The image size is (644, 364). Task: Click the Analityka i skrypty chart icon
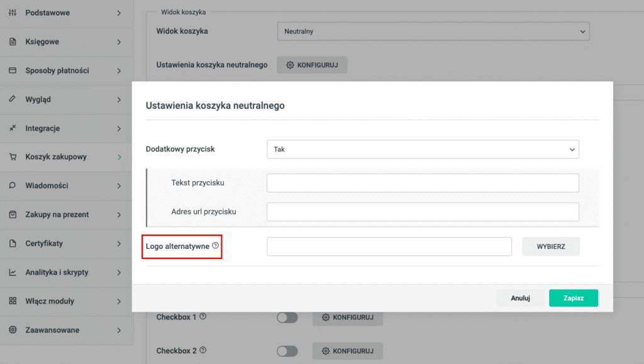(13, 272)
